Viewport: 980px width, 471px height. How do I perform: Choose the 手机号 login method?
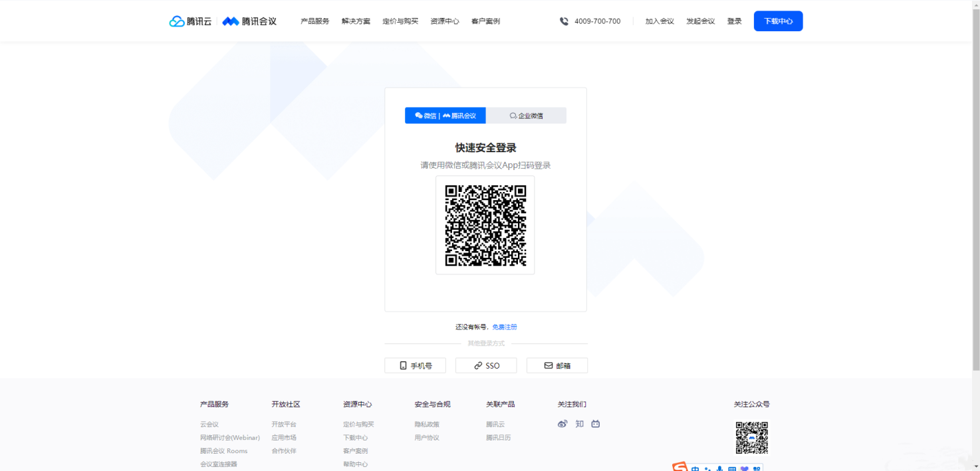pos(416,365)
